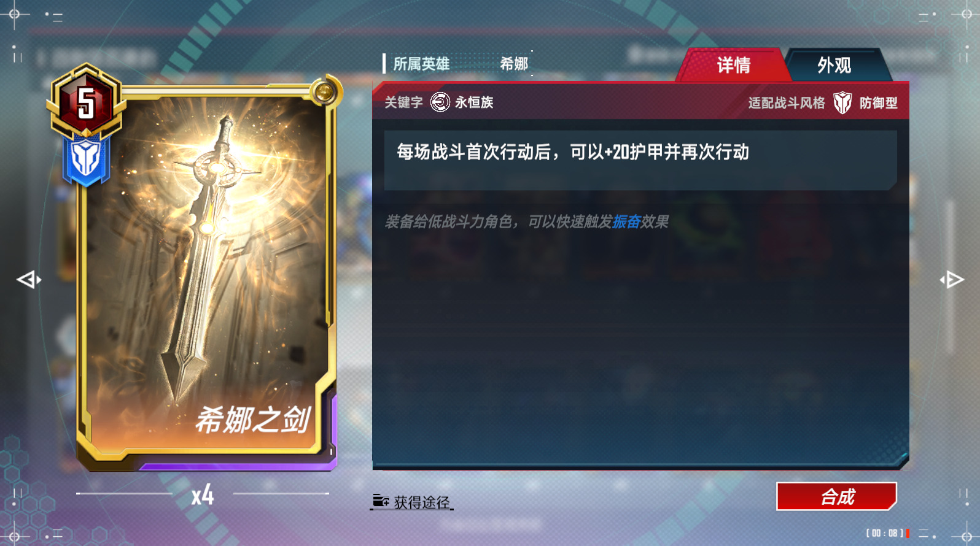
Task: Click the 希娜 hero name label
Action: 514,64
